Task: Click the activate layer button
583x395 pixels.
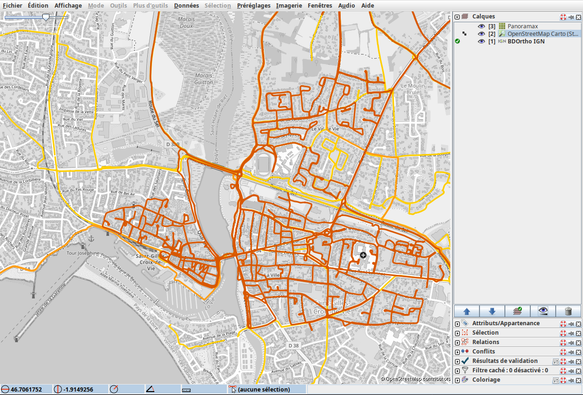Action: [x=517, y=311]
